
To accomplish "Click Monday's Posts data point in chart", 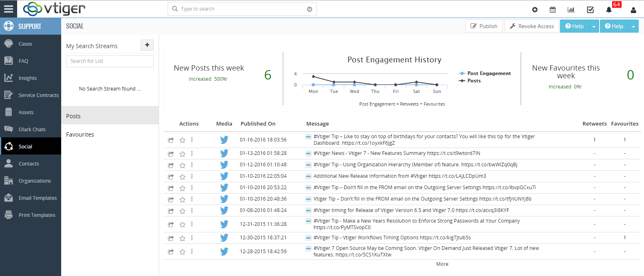I will tap(313, 76).
